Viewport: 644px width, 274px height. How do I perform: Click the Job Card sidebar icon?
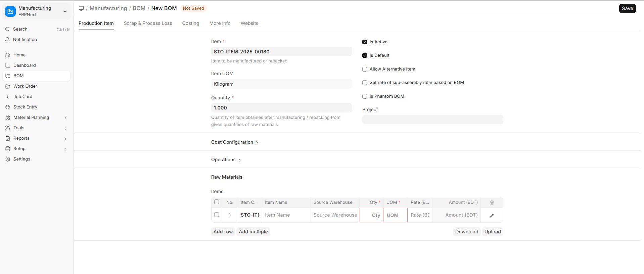[8, 97]
